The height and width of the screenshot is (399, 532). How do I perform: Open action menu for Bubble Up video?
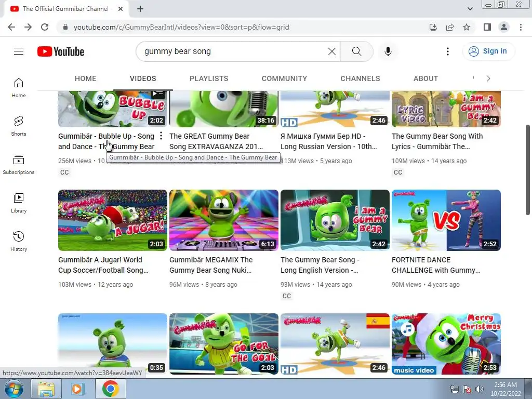161,136
